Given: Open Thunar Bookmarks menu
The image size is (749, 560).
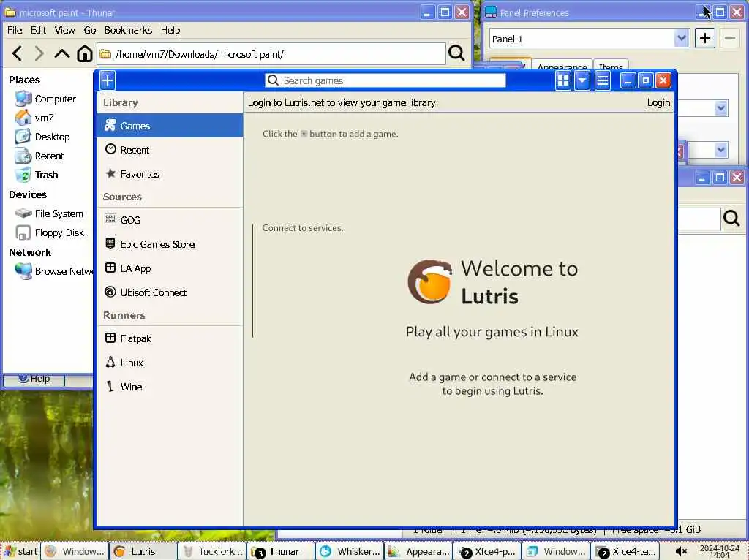Looking at the screenshot, I should point(128,30).
